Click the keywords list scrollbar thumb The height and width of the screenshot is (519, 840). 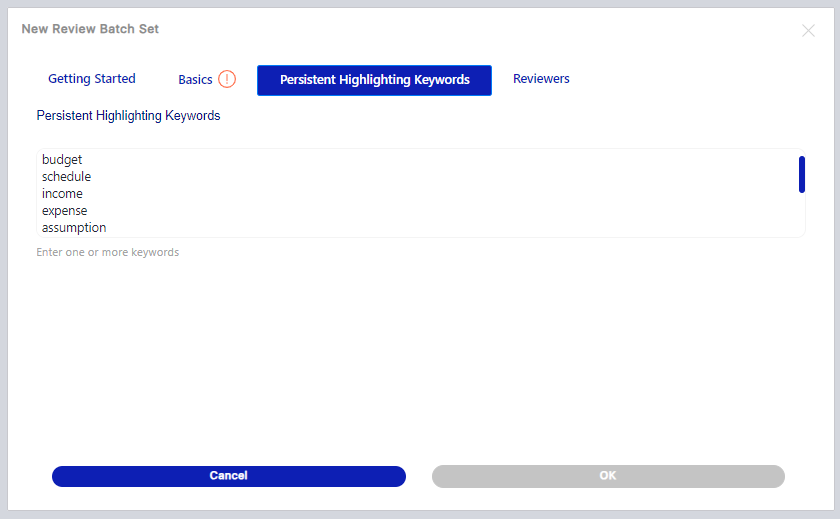[801, 175]
